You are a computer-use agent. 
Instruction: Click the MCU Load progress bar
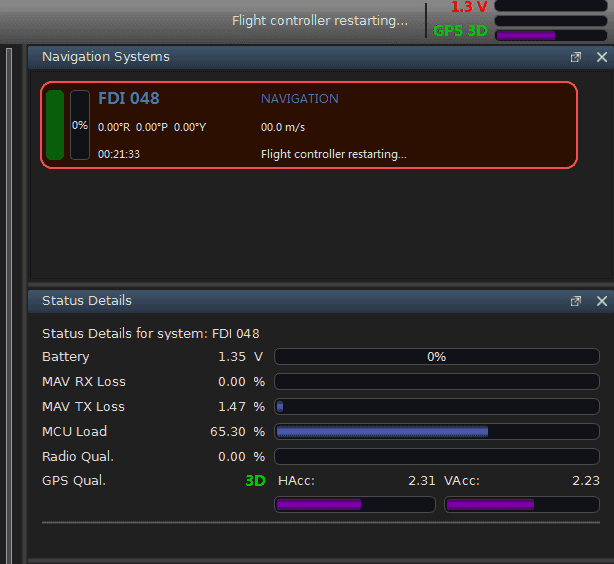(x=437, y=432)
